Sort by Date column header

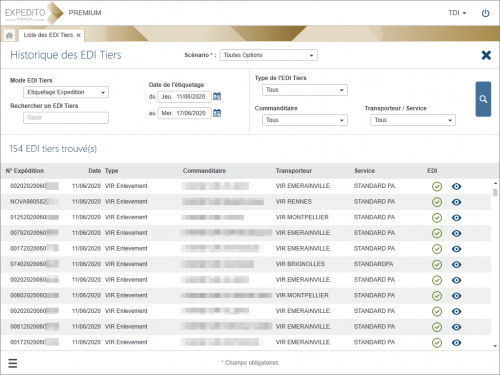pyautogui.click(x=95, y=171)
